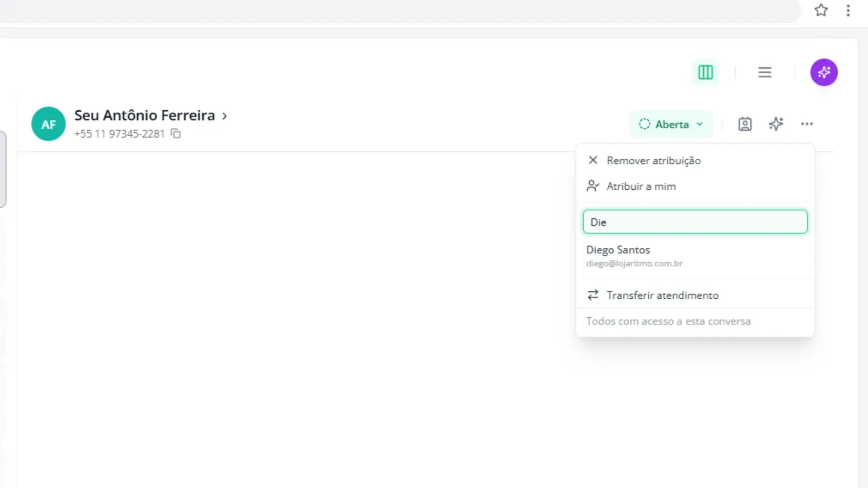Click the diego@lojaritmo.com.br email text

coord(634,264)
